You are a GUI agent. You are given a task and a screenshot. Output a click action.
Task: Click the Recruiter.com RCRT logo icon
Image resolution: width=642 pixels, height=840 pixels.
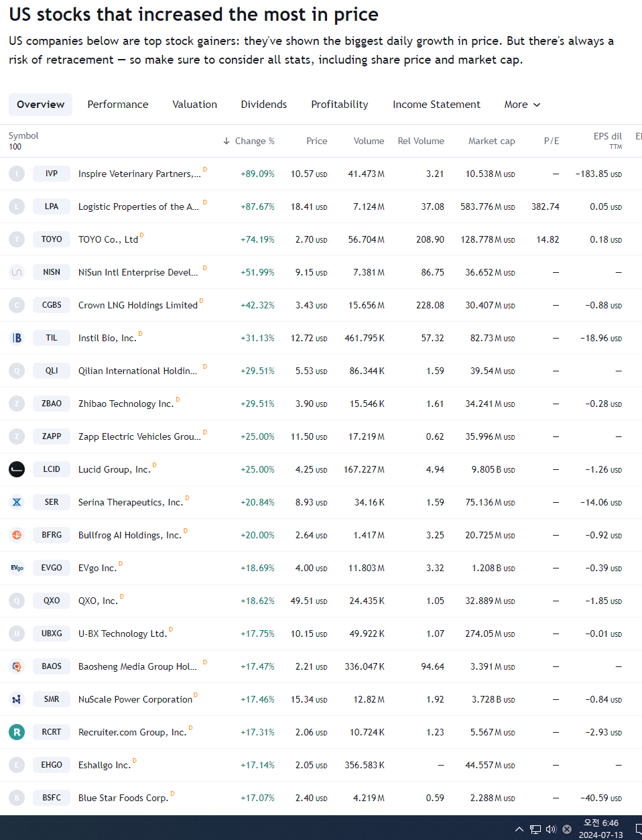[17, 732]
